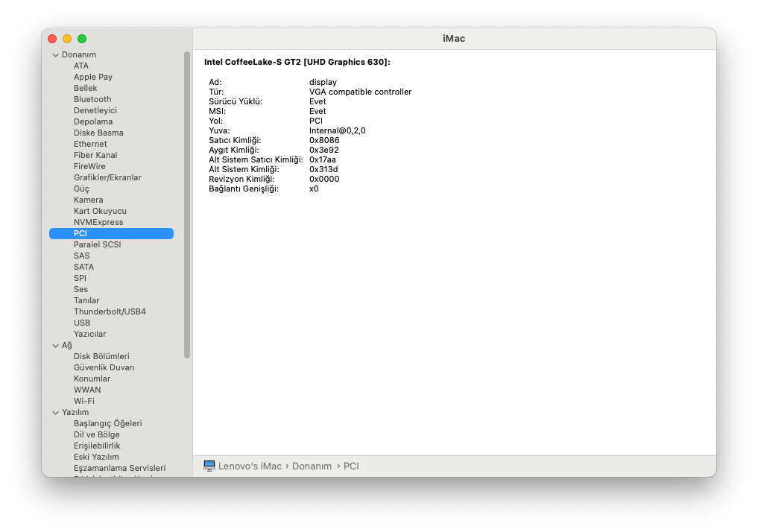Open Güvenlik Duvarı entry
The image size is (758, 532).
(x=104, y=367)
